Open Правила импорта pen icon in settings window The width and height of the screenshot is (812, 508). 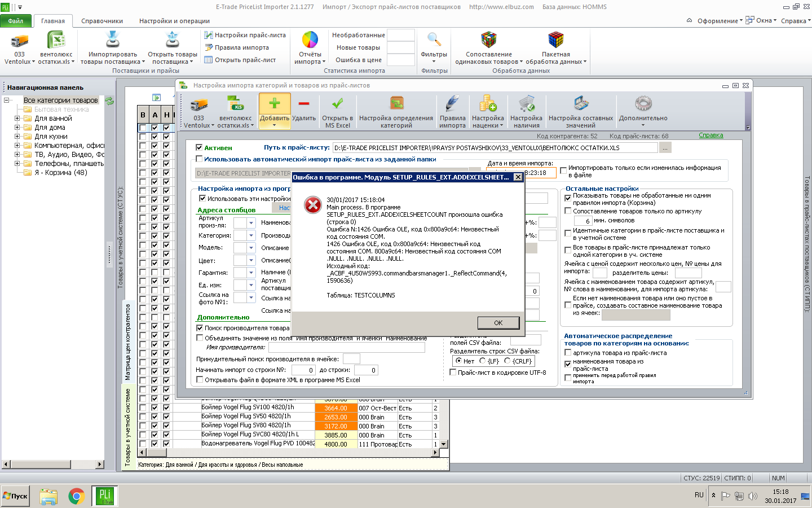pos(453,104)
